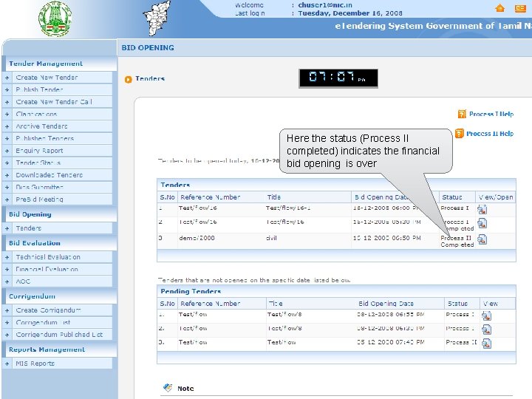532x399 pixels.
Task: Click the Tender Management section header
Action: tap(46, 64)
